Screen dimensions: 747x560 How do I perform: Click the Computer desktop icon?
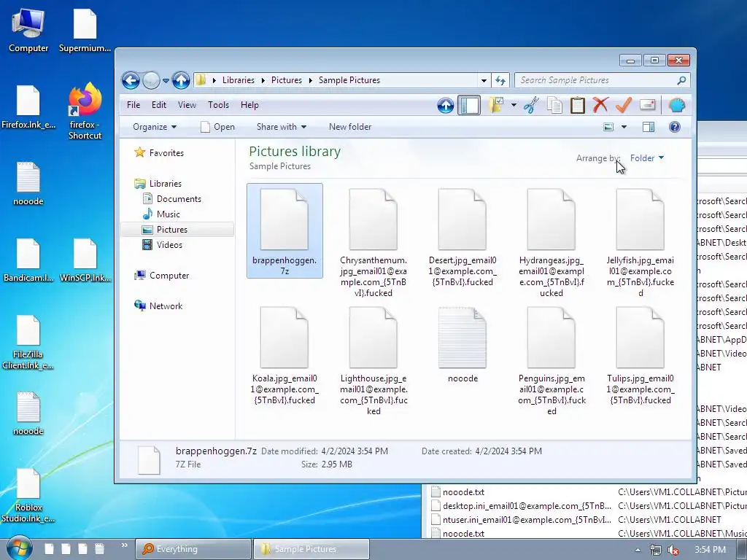click(28, 31)
